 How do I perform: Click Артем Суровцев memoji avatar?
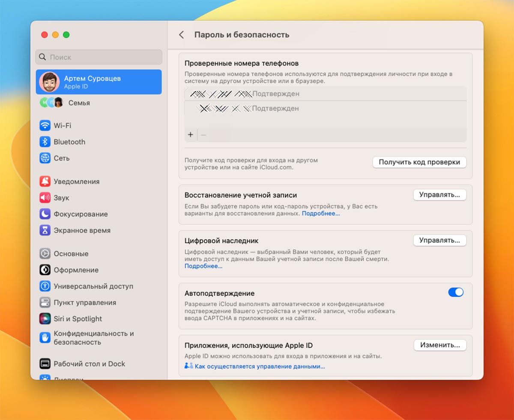point(49,82)
